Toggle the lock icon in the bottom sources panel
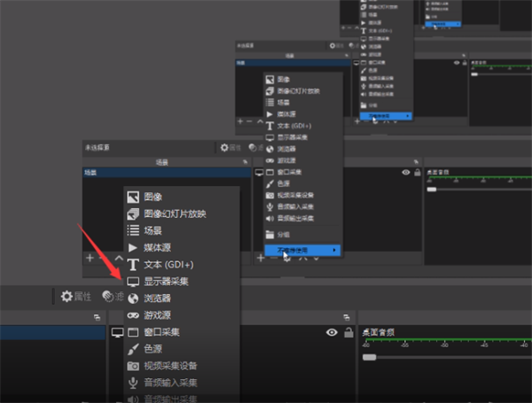 347,332
